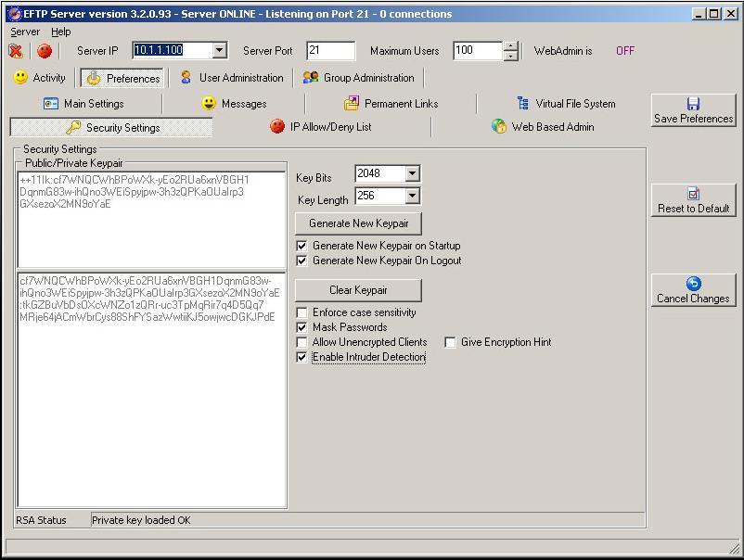Click the Clear Keypair button
This screenshot has width=744, height=560.
coord(358,290)
